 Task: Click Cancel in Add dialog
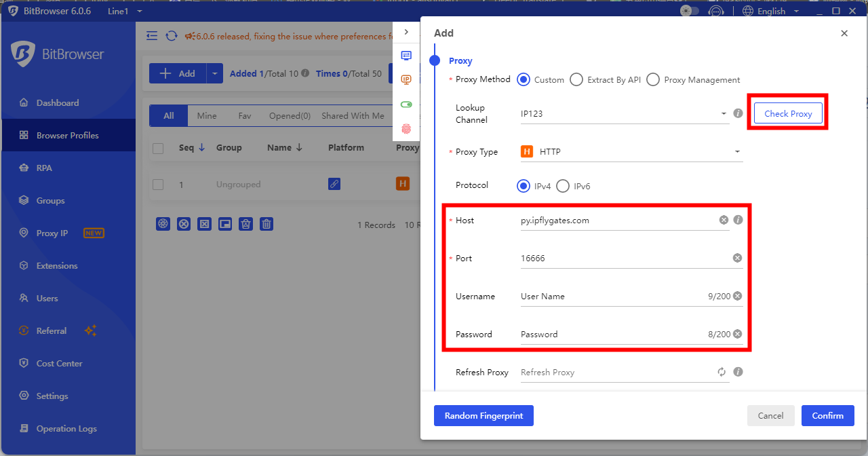[770, 415]
